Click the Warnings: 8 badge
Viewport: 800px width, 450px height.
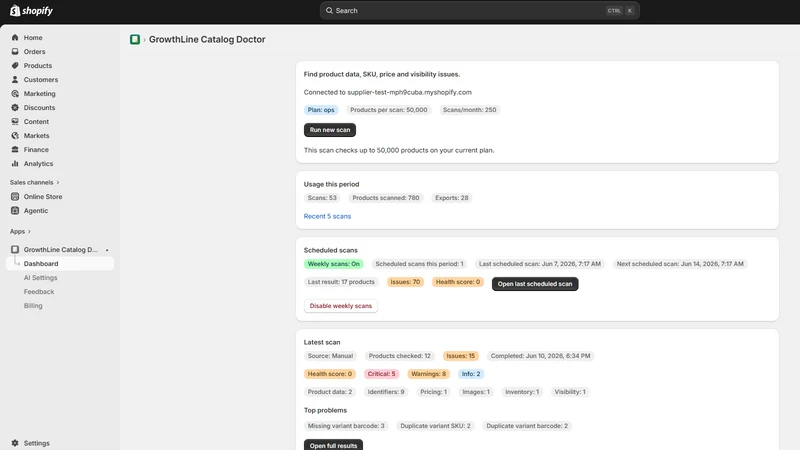coord(429,374)
